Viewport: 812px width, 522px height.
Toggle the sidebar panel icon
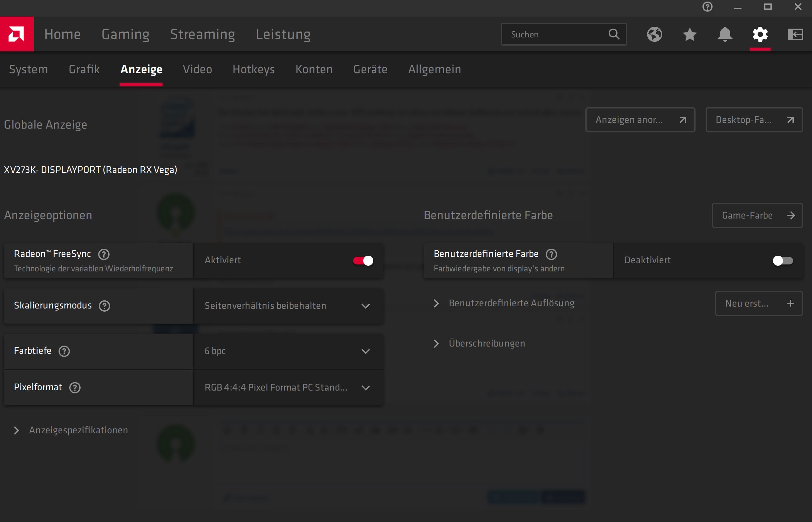[795, 34]
